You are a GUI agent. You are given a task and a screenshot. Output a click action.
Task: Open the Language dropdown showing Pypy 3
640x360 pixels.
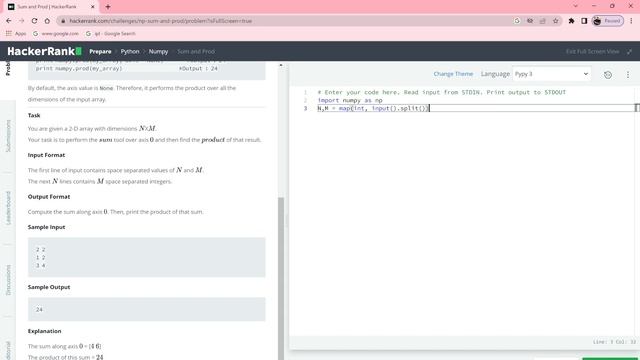551,74
